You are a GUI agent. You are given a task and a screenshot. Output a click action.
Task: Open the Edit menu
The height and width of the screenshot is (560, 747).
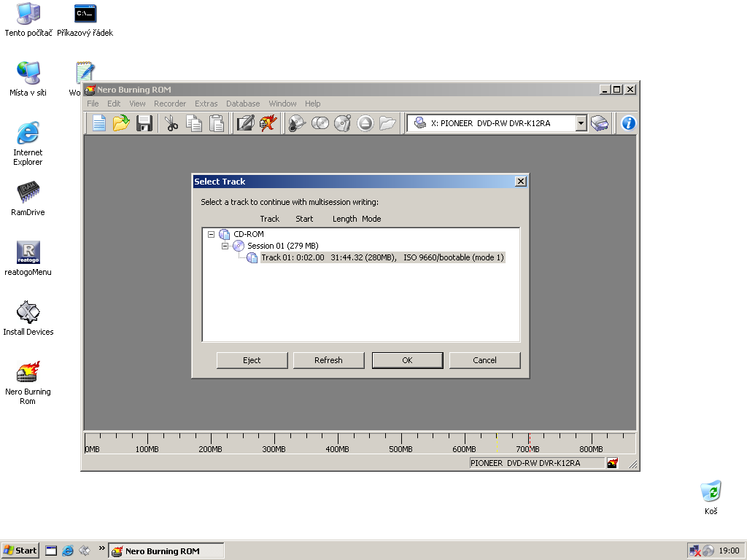114,104
